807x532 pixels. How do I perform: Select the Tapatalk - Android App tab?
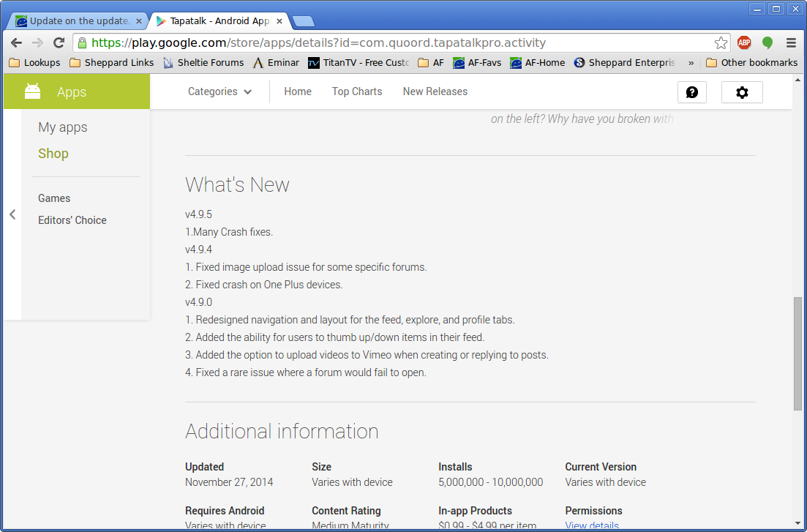[x=219, y=21]
